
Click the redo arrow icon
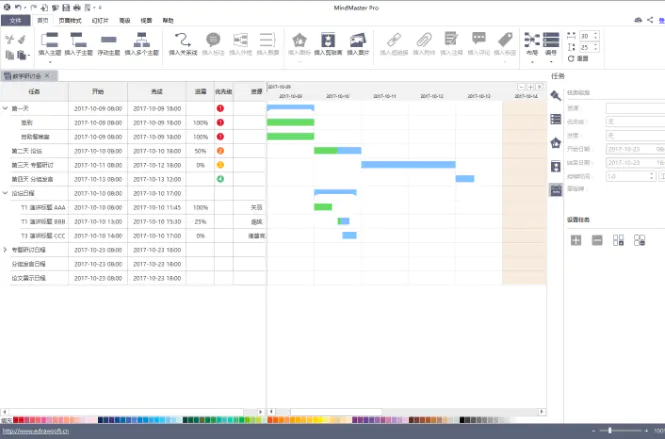pos(34,7)
